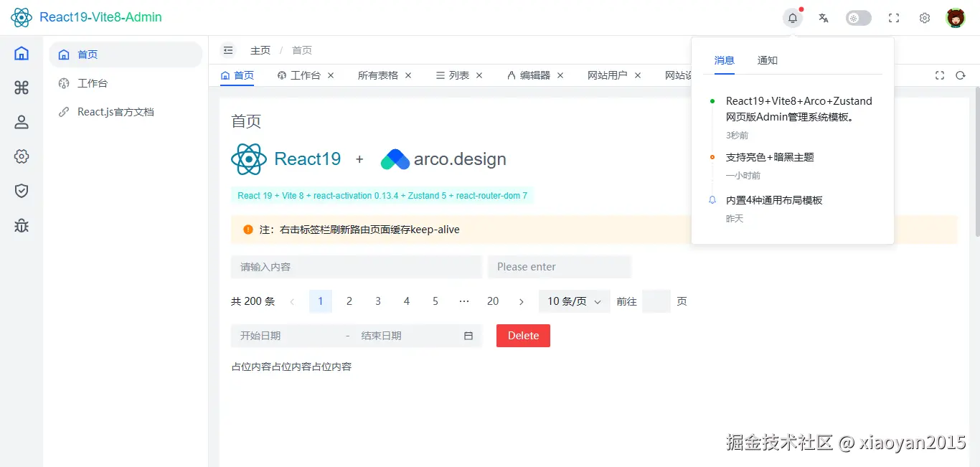Screen dimensions: 980x467
Task: Collapse the sidebar menu fold icon
Action: 228,50
